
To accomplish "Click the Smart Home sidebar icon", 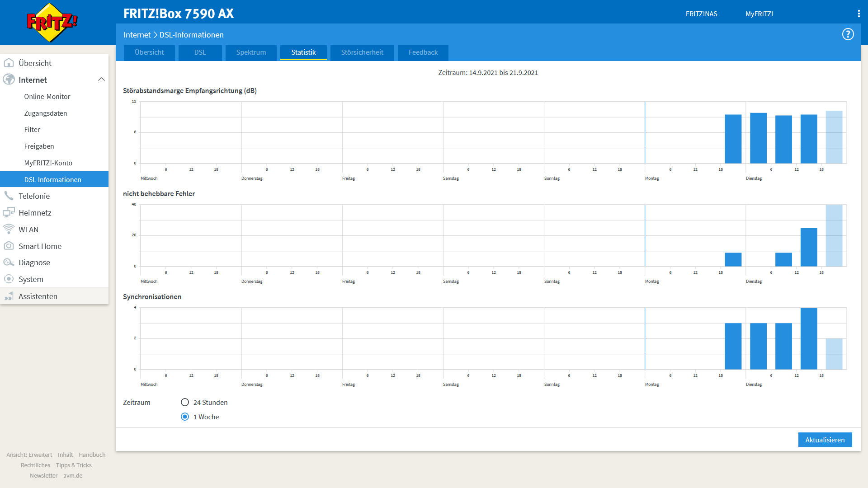I will point(9,246).
